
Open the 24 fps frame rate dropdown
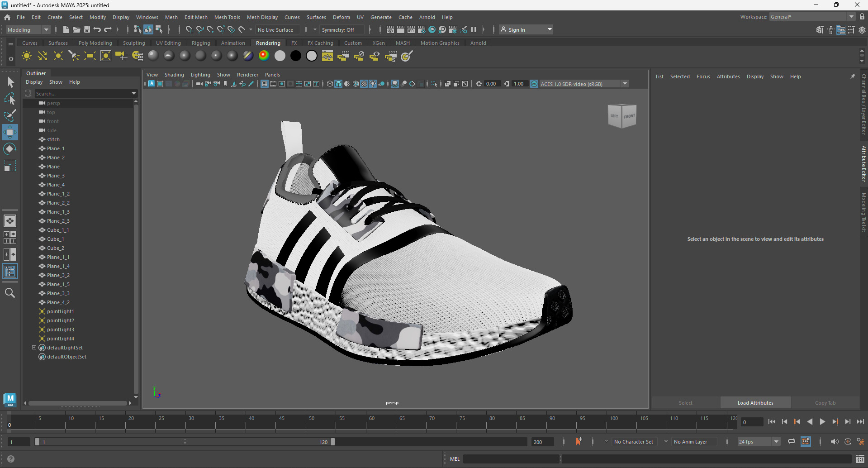coord(759,442)
